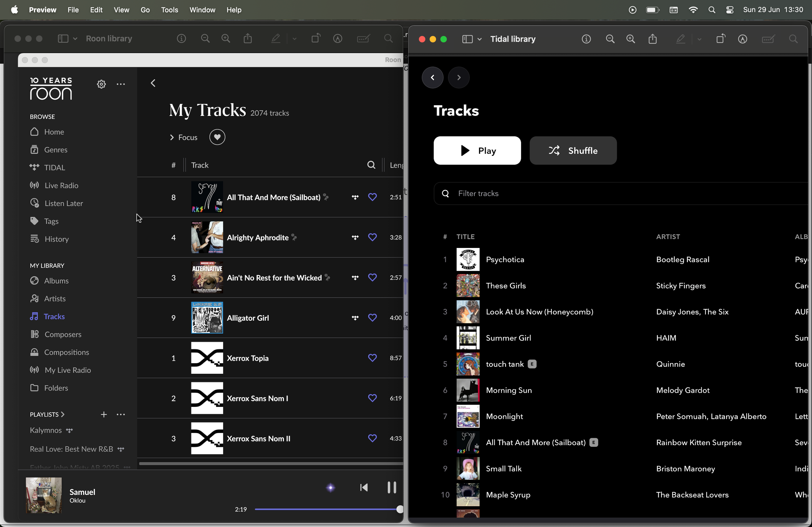Screen dimensions: 812x527
Task: Toggle favorites-only heart filter in My Tracks
Action: (217, 137)
